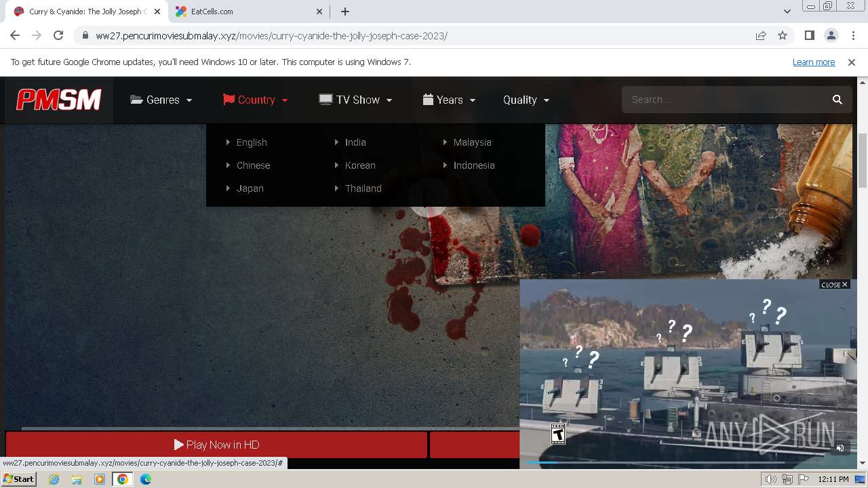The image size is (868, 488).
Task: Open the Chrome side panel
Action: tap(809, 36)
